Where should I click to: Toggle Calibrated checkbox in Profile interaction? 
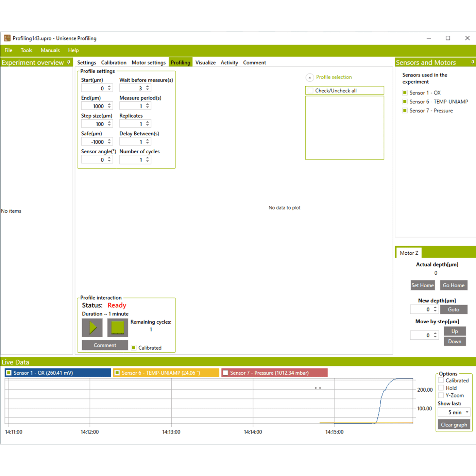coord(134,347)
